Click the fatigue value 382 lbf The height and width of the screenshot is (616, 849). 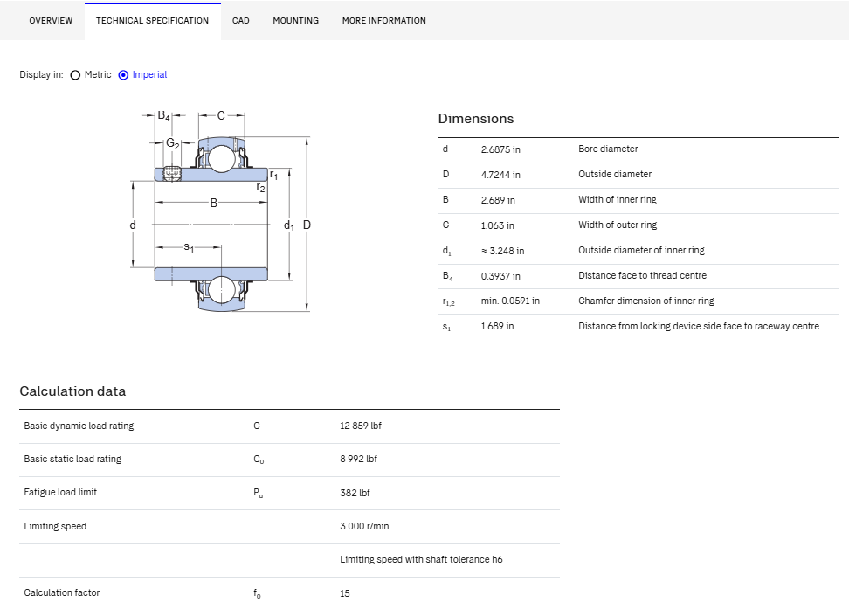(355, 493)
